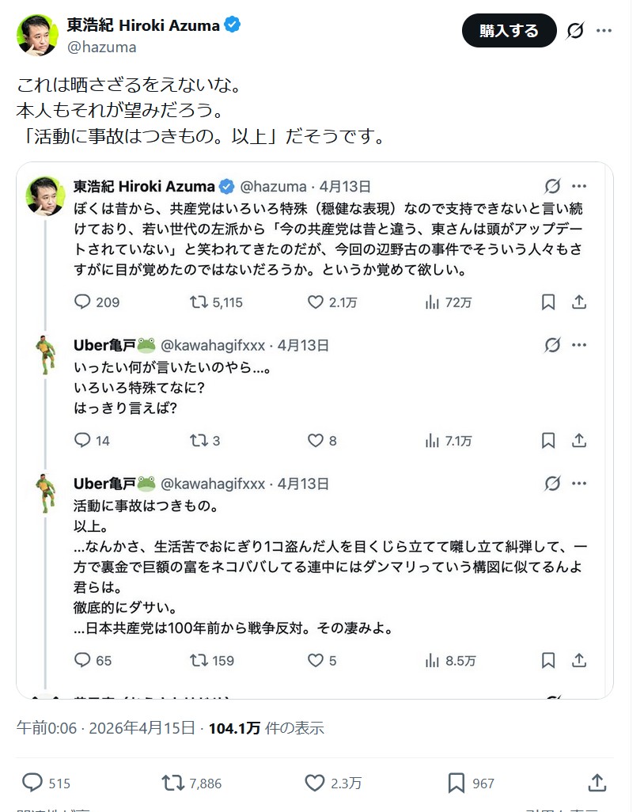
Task: Open Grok icon beside the 購入する button
Action: (576, 31)
